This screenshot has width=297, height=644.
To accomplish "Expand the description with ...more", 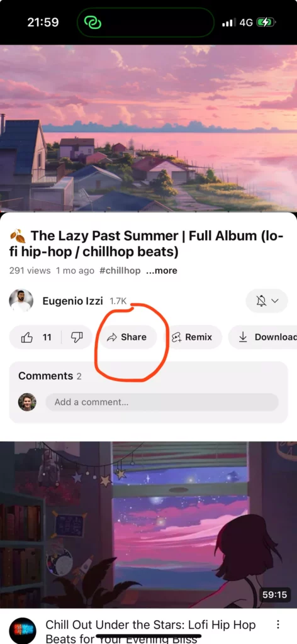I will click(x=162, y=270).
